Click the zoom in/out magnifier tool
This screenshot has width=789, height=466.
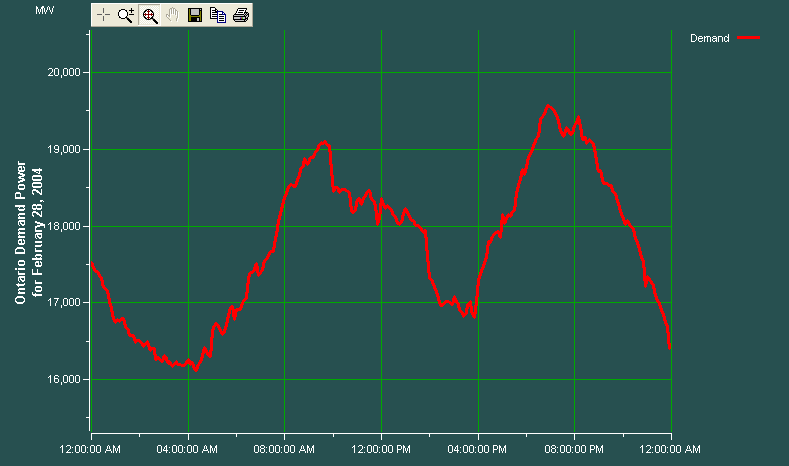coord(126,15)
